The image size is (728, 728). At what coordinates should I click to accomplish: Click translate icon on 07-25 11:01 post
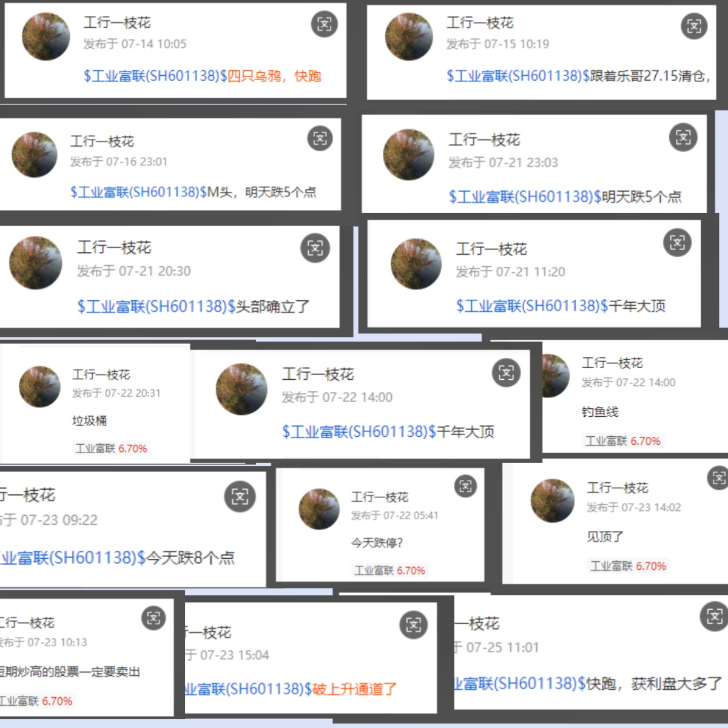[x=715, y=617]
